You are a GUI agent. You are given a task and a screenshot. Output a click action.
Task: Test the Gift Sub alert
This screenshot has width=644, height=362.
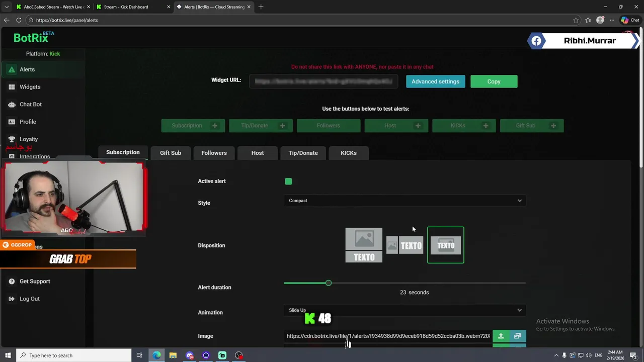532,126
